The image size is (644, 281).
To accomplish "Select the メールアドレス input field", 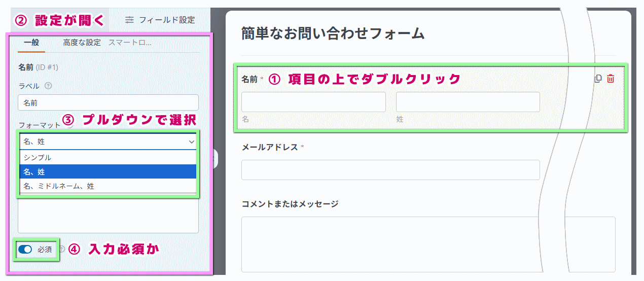I will 390,170.
